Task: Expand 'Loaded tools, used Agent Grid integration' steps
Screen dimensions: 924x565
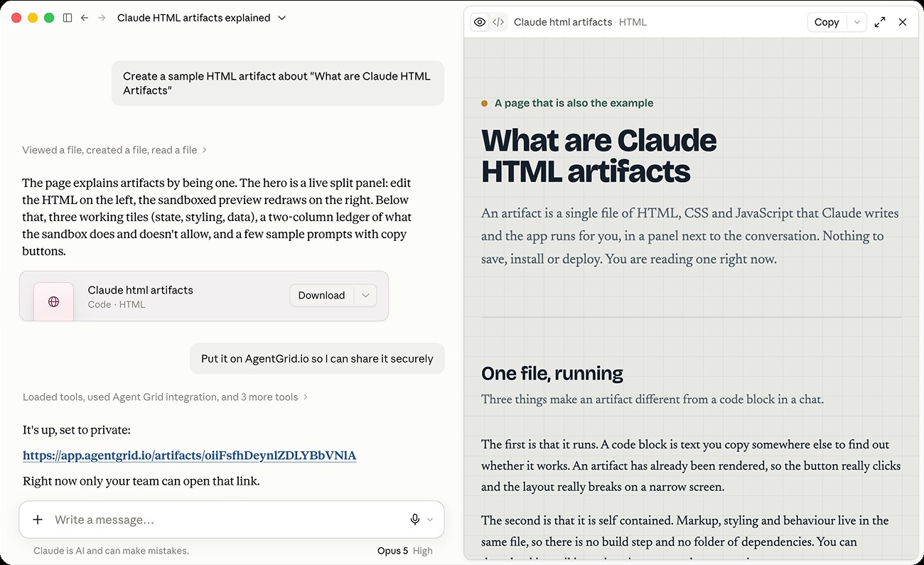Action: pos(165,397)
